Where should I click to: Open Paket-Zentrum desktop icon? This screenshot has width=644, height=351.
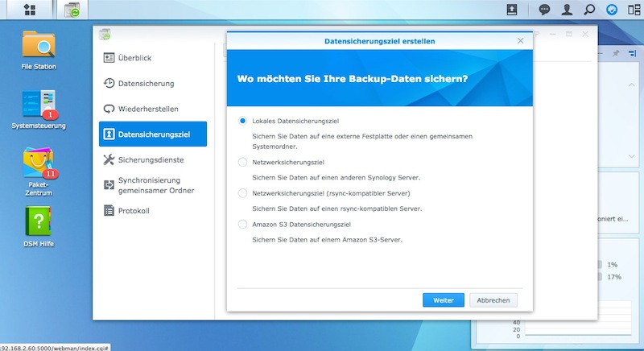(39, 171)
